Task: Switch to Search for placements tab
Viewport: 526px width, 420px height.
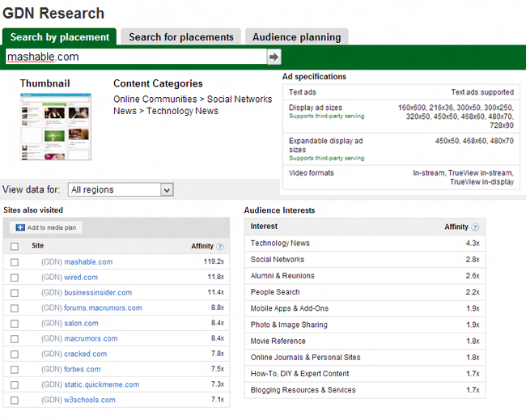Action: point(180,37)
